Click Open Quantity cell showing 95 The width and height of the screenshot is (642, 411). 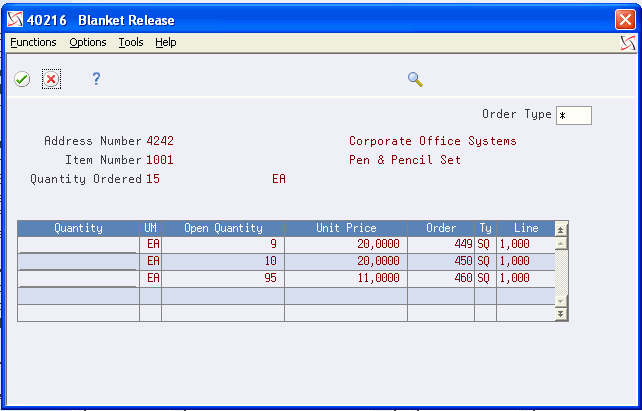coord(223,279)
